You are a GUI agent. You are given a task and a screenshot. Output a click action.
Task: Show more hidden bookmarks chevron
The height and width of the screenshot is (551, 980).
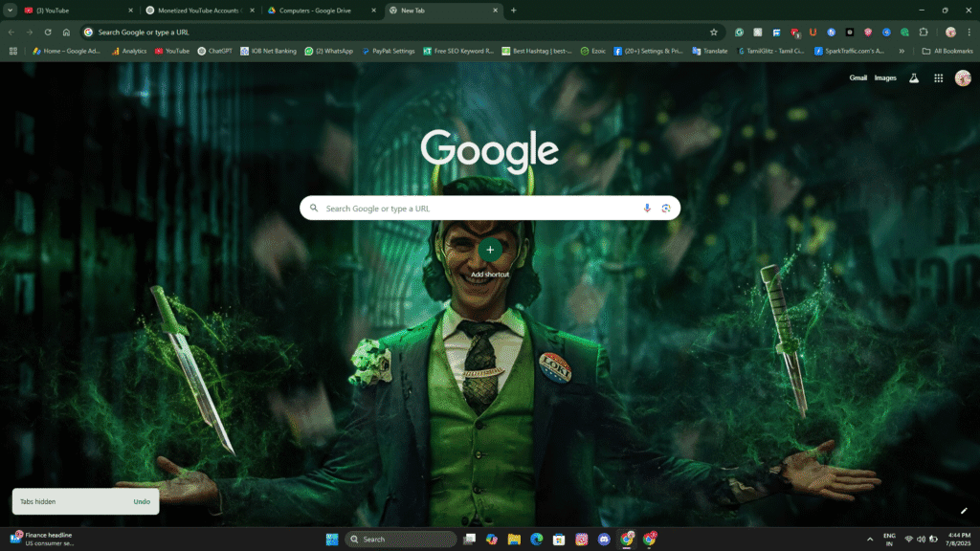(x=902, y=51)
